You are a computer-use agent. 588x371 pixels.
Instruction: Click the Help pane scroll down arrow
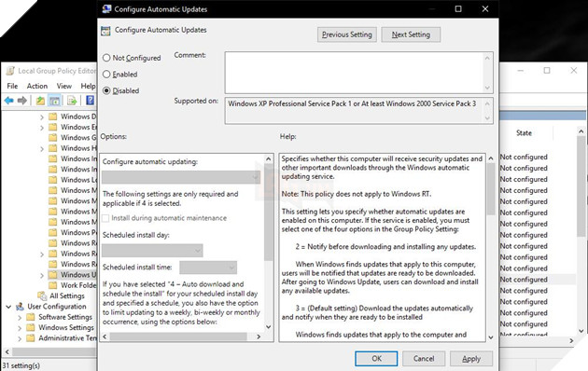pyautogui.click(x=491, y=337)
